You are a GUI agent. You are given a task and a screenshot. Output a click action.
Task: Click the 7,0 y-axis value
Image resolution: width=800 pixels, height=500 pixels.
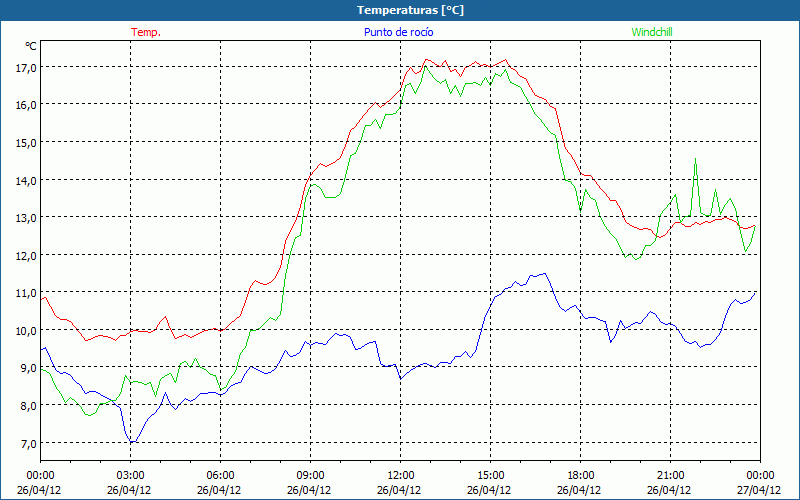click(28, 443)
